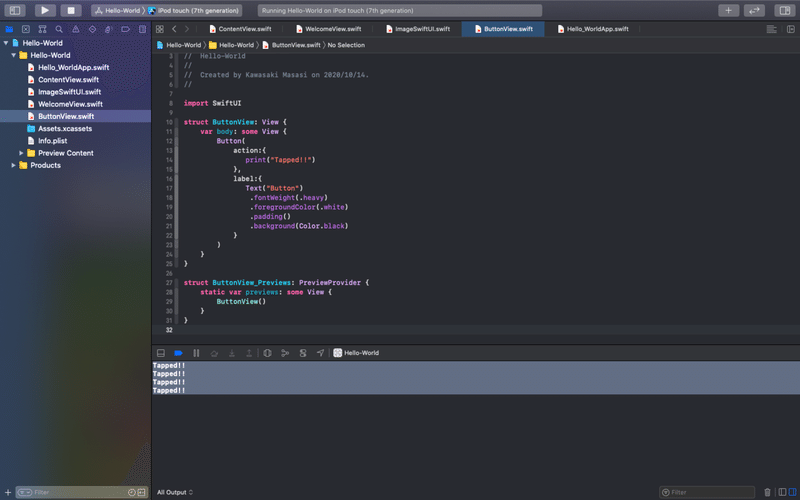The height and width of the screenshot is (500, 800).
Task: Add a new file with the navigator plus
Action: pyautogui.click(x=8, y=492)
